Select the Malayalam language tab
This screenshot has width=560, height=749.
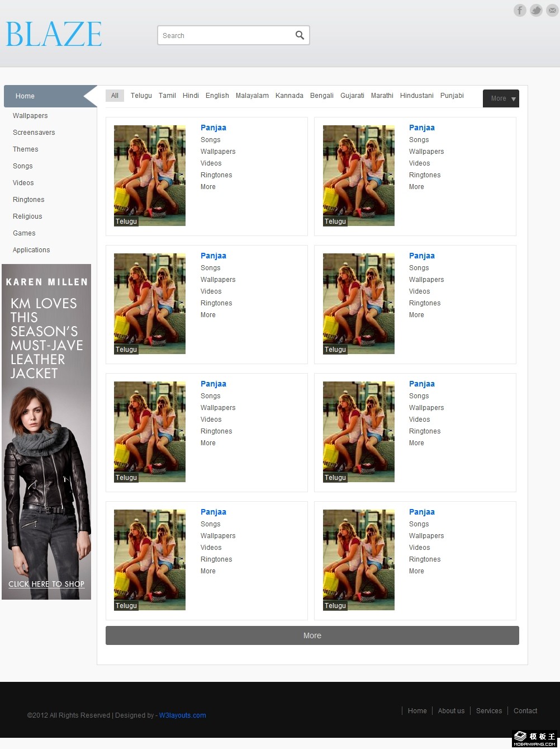[x=252, y=96]
